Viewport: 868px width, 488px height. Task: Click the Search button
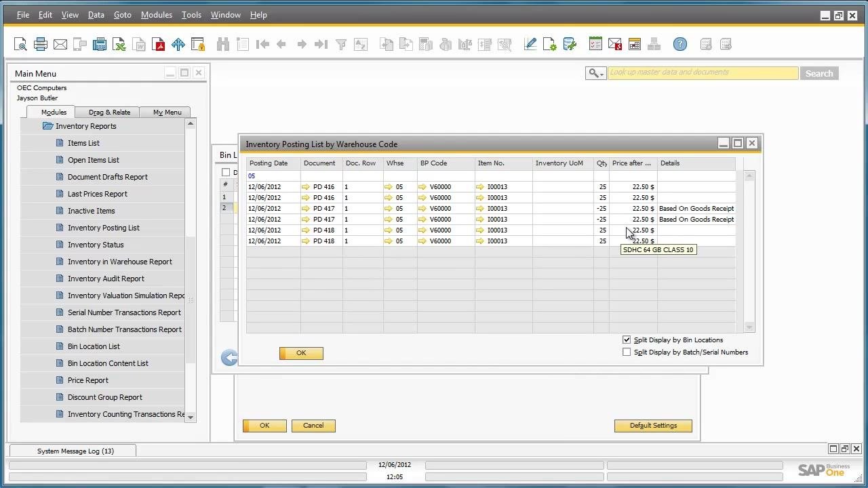point(819,73)
